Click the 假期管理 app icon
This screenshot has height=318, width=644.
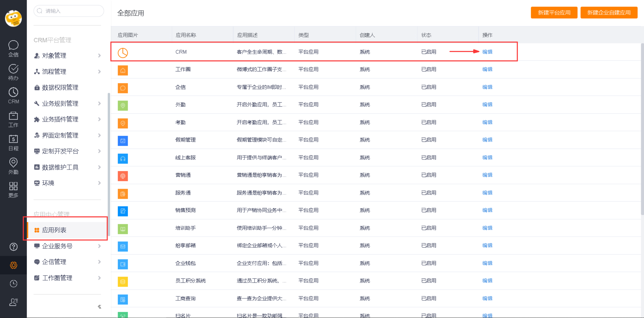(x=123, y=141)
